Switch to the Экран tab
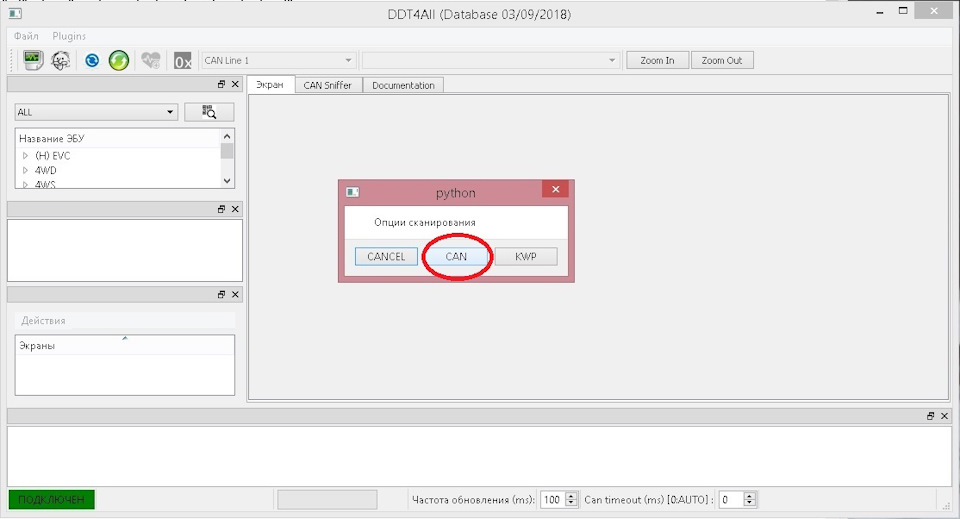 pos(270,84)
